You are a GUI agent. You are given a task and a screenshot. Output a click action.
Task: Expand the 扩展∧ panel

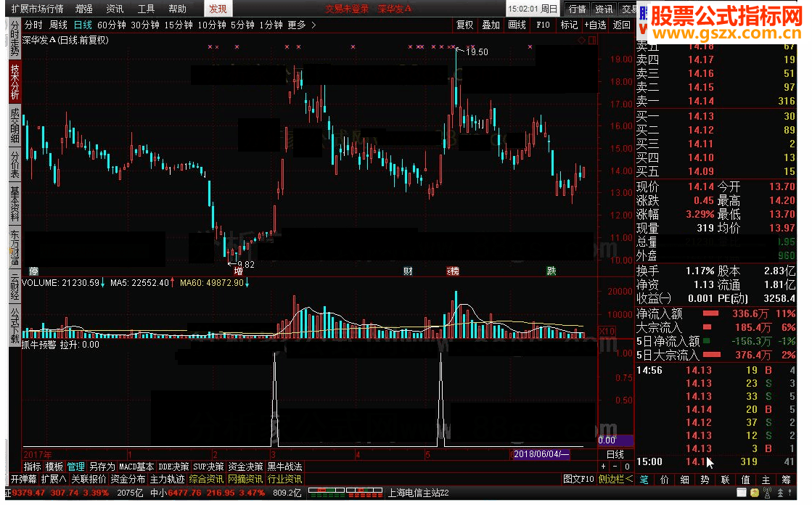[x=54, y=479]
